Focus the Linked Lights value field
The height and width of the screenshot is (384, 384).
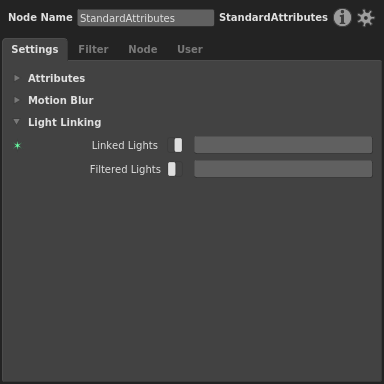[283, 145]
